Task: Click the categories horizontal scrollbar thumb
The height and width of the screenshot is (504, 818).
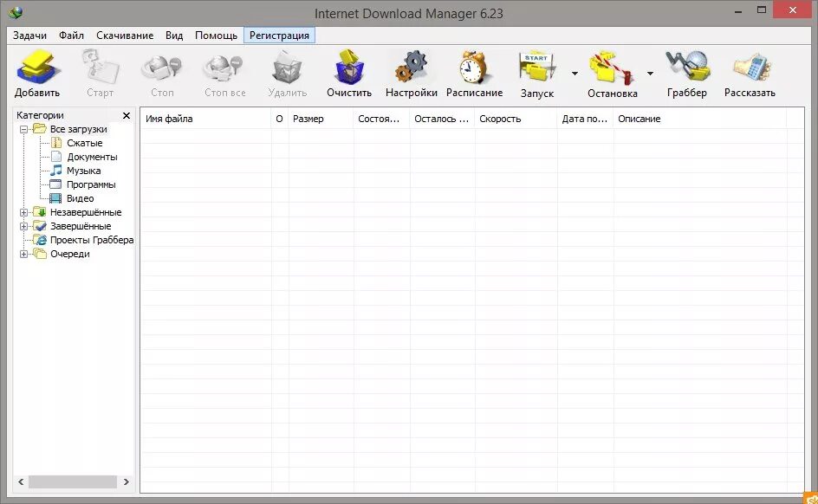Action: click(x=73, y=482)
